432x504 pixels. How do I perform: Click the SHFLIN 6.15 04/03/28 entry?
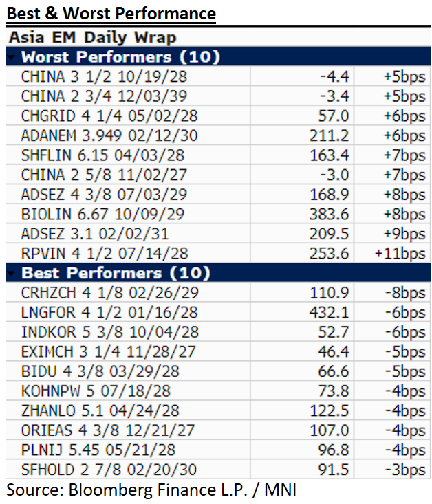[104, 155]
